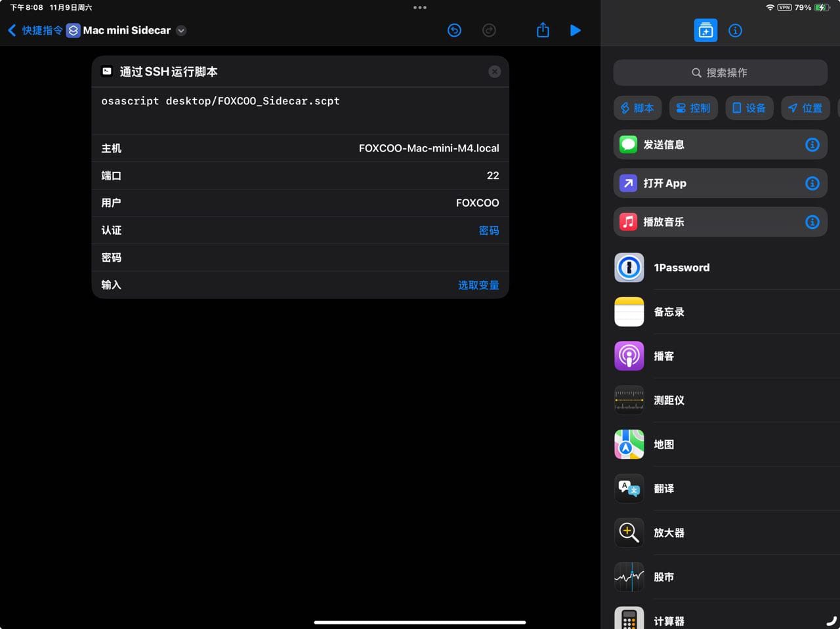Image resolution: width=840 pixels, height=629 pixels.
Task: Tap the 搜索操作 search field
Action: [720, 73]
